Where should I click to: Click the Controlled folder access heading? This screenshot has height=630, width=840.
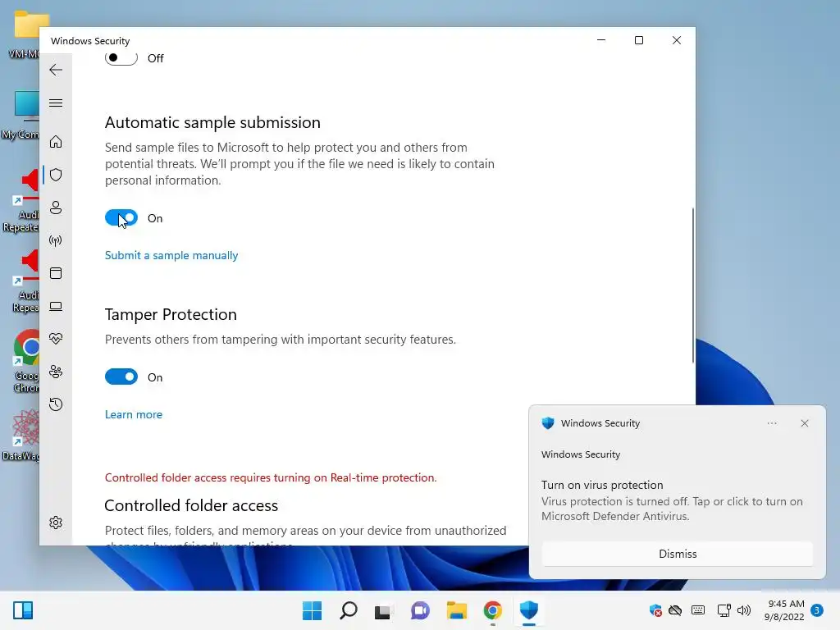click(x=191, y=505)
